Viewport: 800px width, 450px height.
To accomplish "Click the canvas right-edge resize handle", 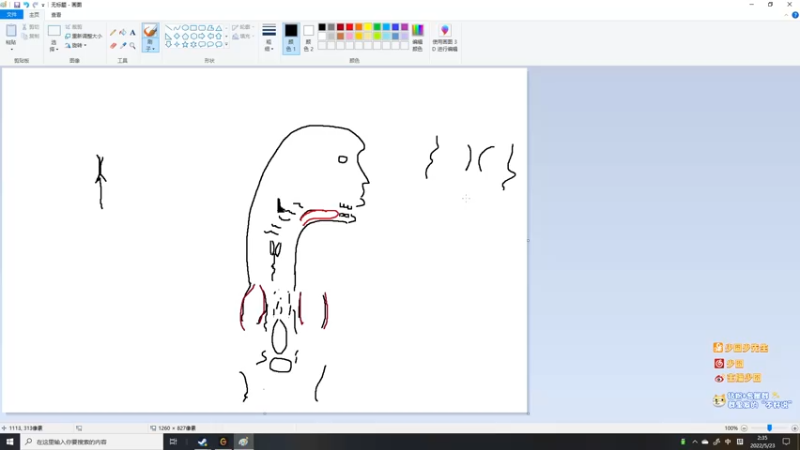I will (x=528, y=240).
